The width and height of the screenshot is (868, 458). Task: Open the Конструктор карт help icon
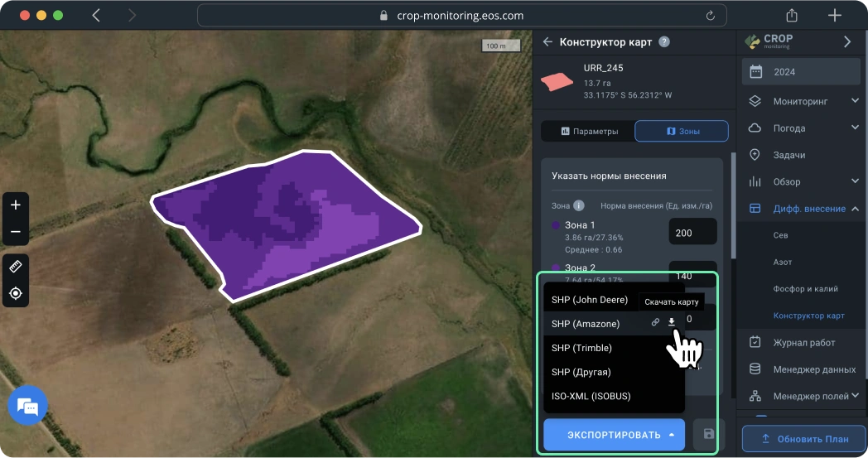pyautogui.click(x=664, y=42)
